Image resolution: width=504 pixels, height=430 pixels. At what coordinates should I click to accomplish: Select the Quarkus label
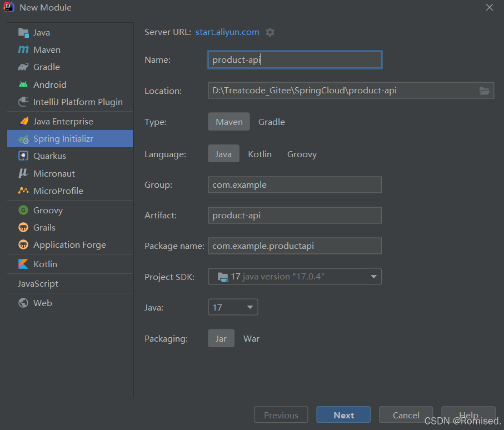pyautogui.click(x=50, y=156)
